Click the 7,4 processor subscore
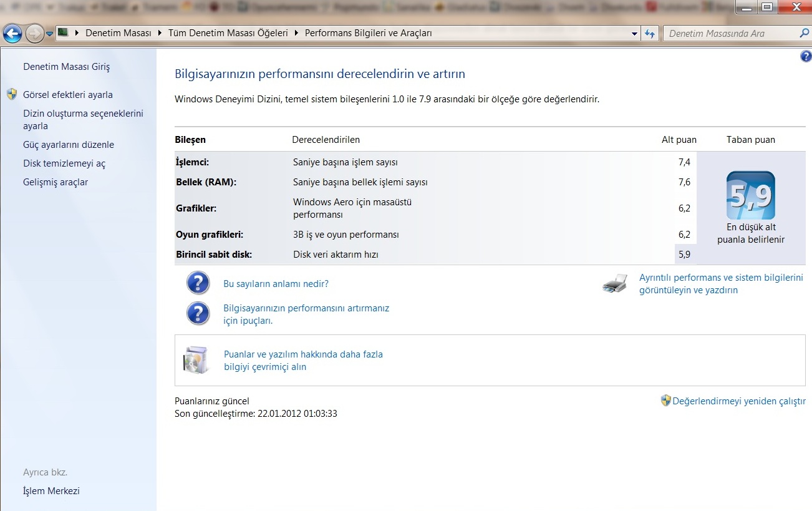Screen dimensions: 812x511 684,162
